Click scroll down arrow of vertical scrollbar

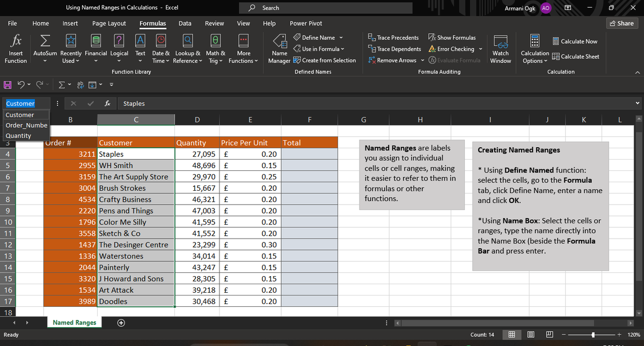[x=639, y=313]
